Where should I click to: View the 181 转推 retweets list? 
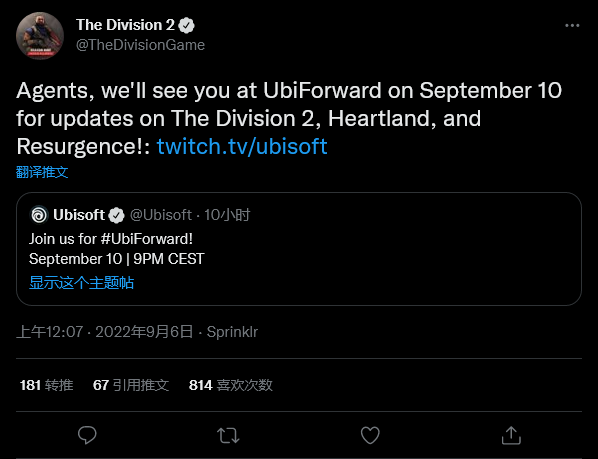(x=46, y=385)
